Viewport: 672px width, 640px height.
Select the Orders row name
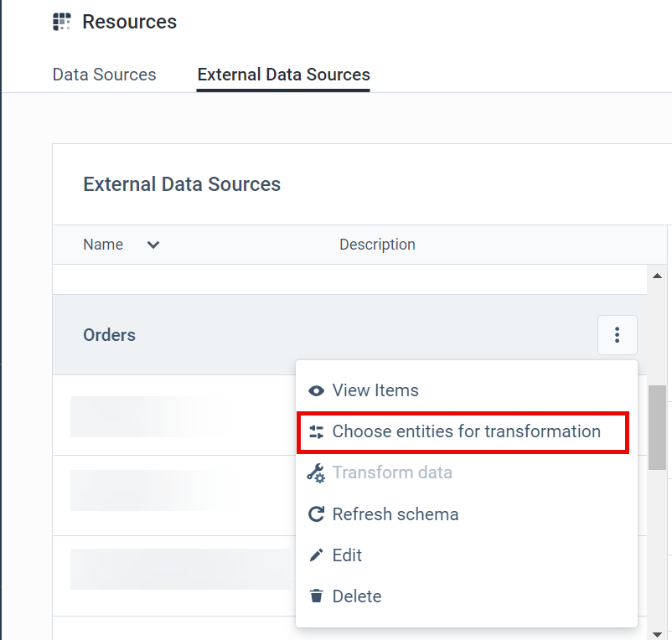pyautogui.click(x=109, y=335)
